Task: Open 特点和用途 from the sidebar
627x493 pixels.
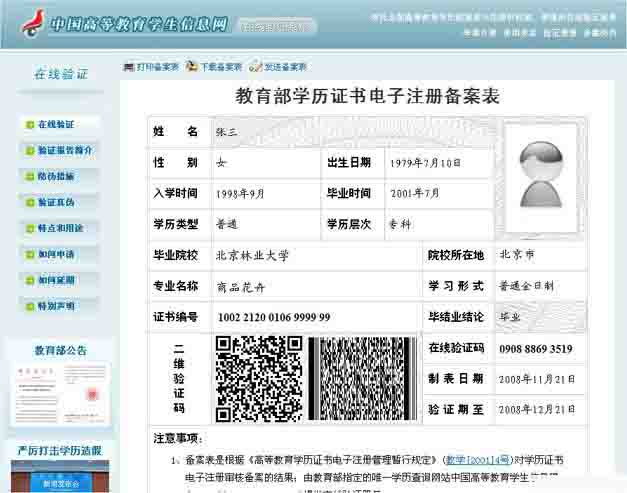Action: pyautogui.click(x=60, y=229)
